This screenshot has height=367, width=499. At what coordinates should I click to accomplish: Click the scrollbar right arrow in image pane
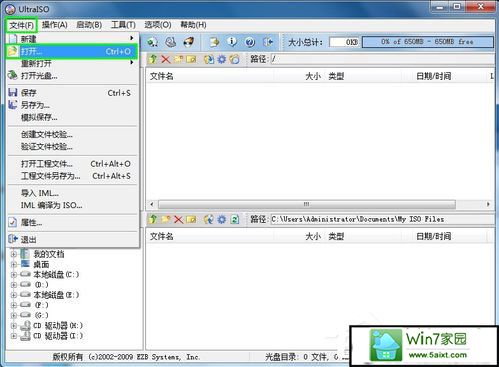[x=488, y=204]
